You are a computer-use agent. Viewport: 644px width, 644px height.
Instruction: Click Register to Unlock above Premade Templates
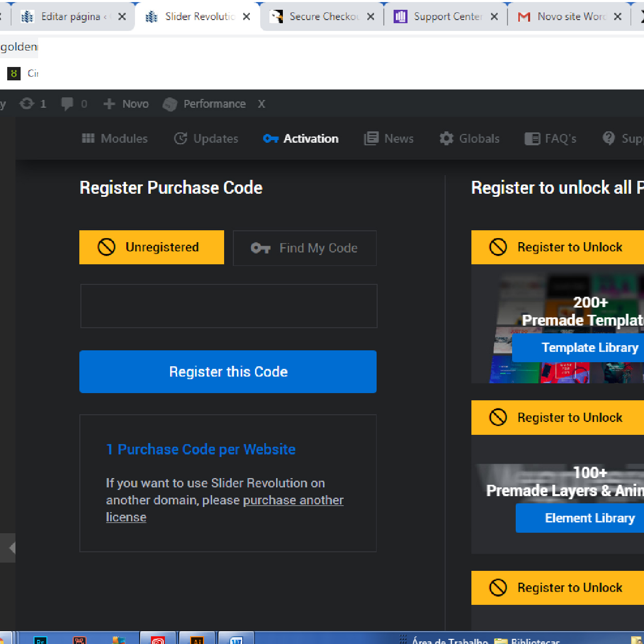coord(557,247)
